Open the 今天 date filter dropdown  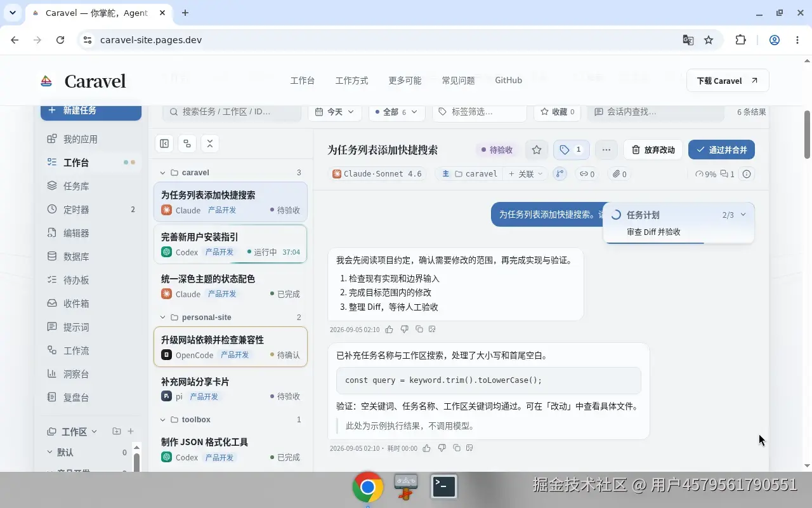pyautogui.click(x=335, y=112)
